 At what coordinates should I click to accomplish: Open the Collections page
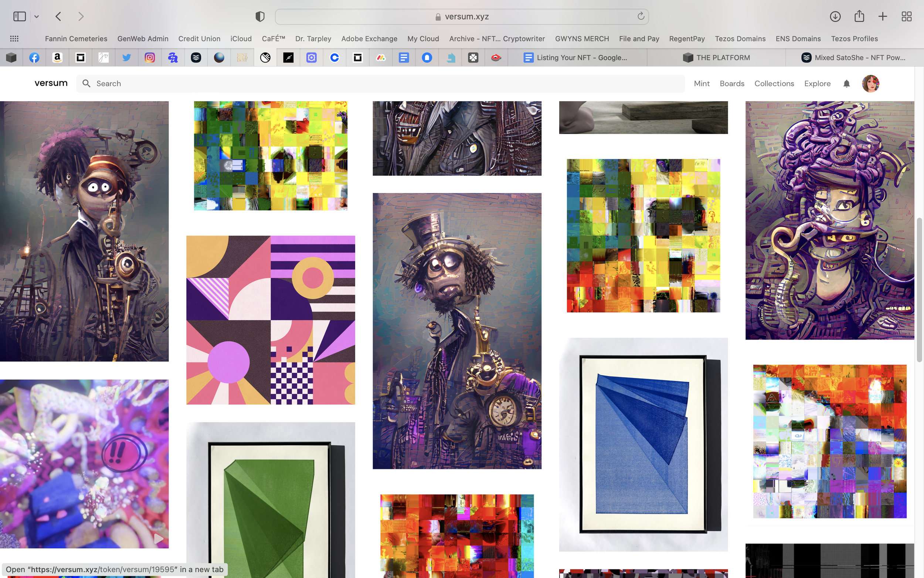pyautogui.click(x=774, y=83)
